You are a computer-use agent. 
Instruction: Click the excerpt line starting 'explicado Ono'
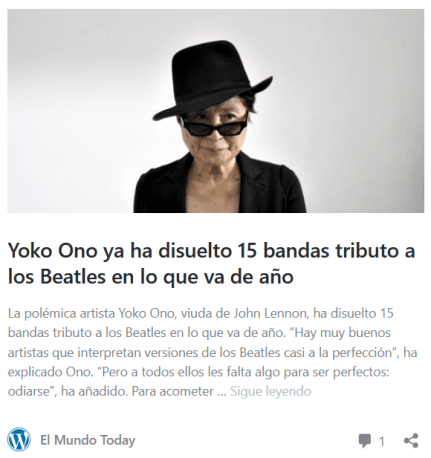click(198, 372)
